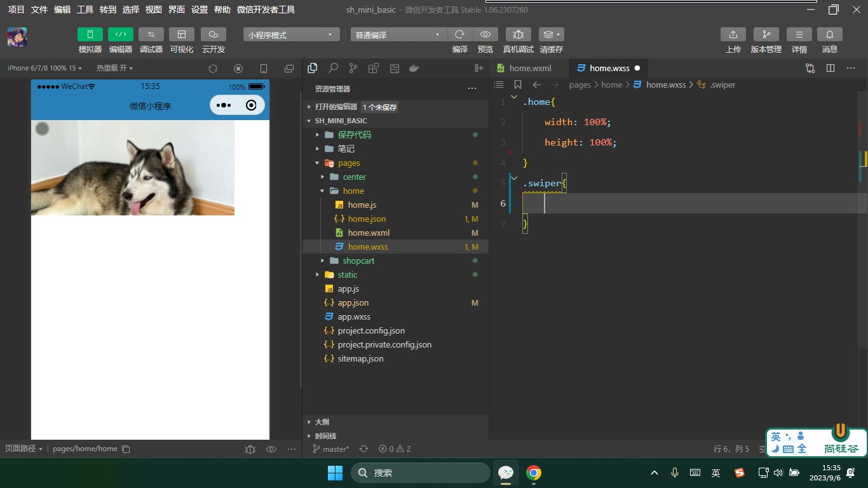This screenshot has width=868, height=488.
Task: Toggle the 调试器 debugger panel button
Action: tap(151, 34)
